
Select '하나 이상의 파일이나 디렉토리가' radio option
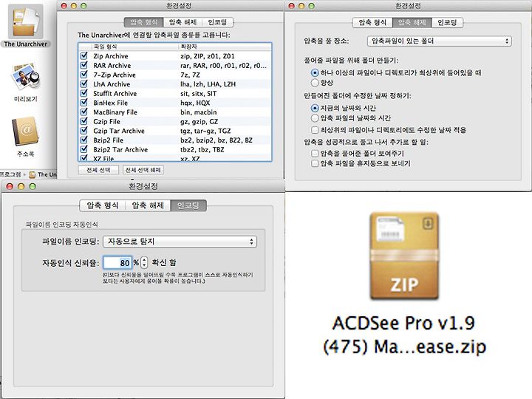click(315, 72)
